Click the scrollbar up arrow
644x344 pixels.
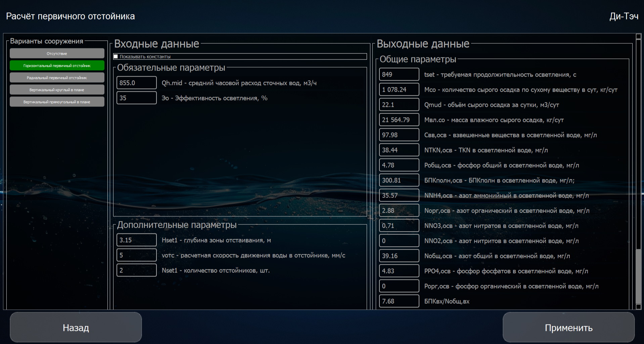coord(638,36)
